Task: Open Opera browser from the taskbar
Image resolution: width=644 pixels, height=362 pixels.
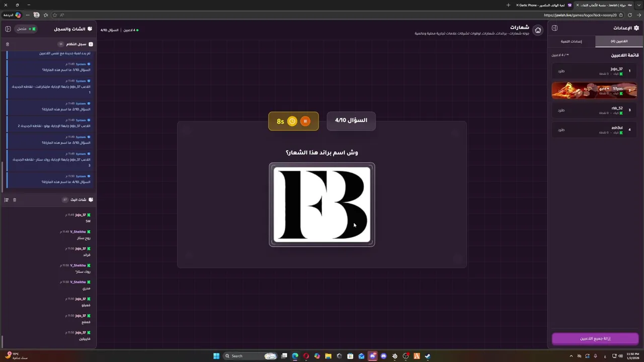Action: pos(306,356)
